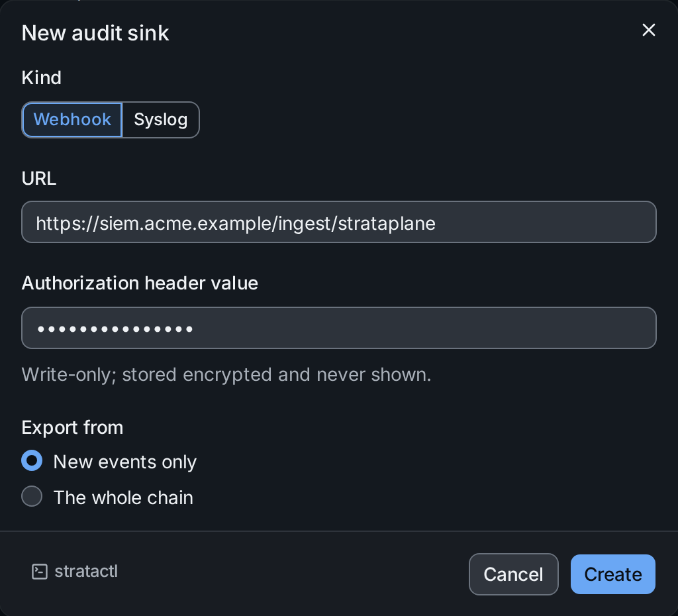Create the new audit sink

point(613,574)
